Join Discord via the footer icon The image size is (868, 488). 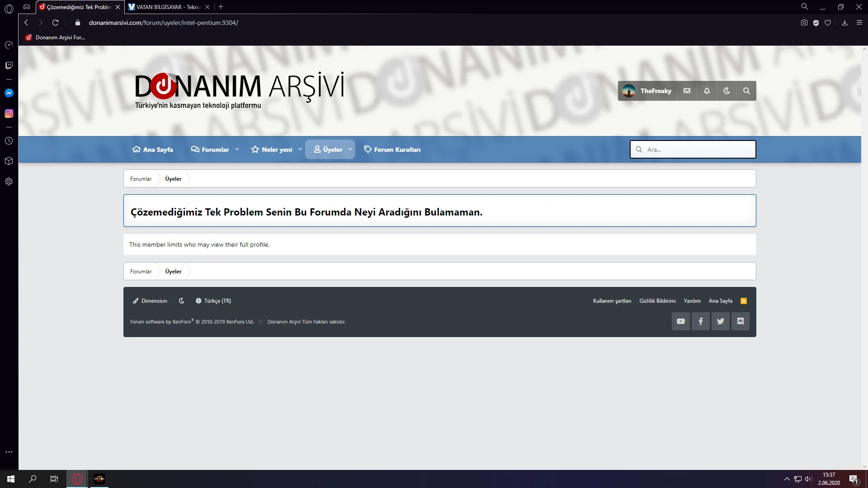(x=741, y=321)
